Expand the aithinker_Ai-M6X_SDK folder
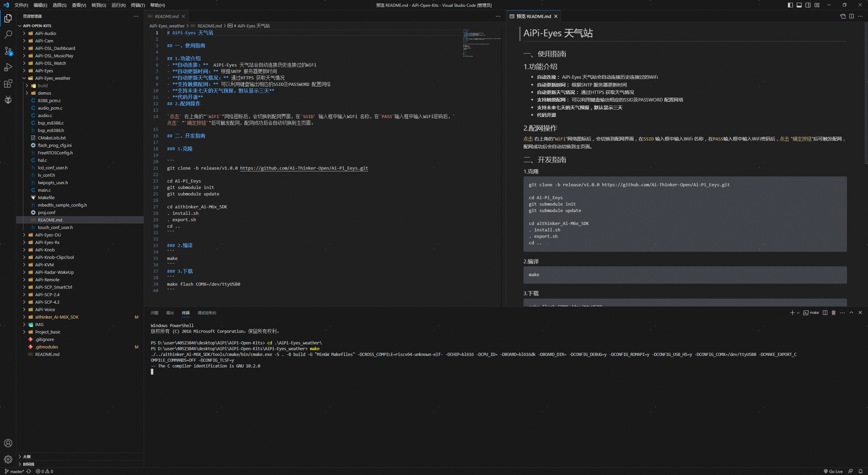Image resolution: width=868 pixels, height=475 pixels. tap(80, 317)
